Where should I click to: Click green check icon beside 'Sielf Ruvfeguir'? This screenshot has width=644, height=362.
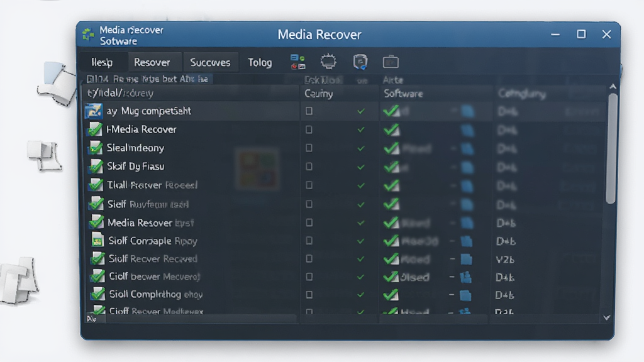tap(96, 204)
